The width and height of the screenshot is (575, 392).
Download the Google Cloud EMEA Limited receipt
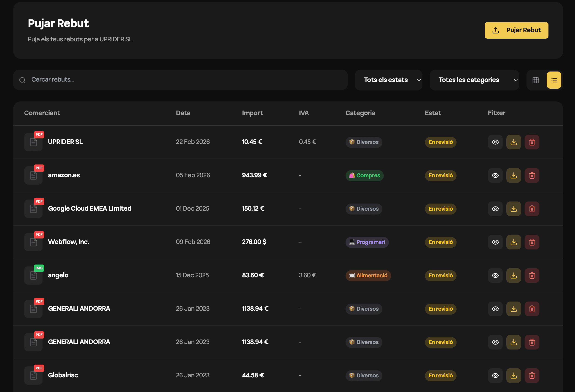tap(513, 209)
